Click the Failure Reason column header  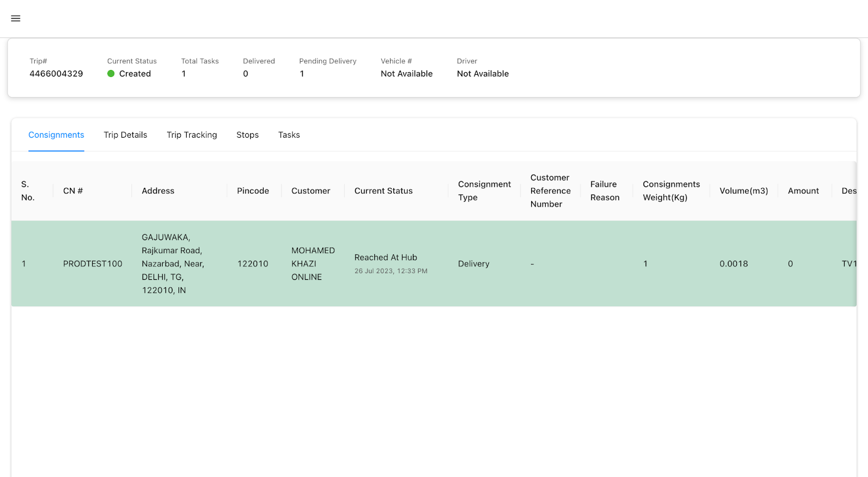(x=605, y=191)
